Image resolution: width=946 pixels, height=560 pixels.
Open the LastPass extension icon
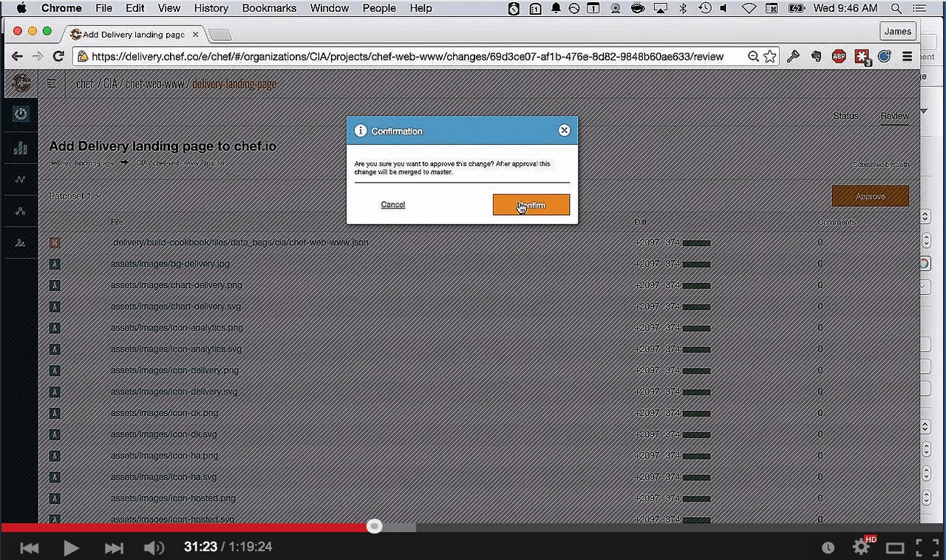[862, 57]
